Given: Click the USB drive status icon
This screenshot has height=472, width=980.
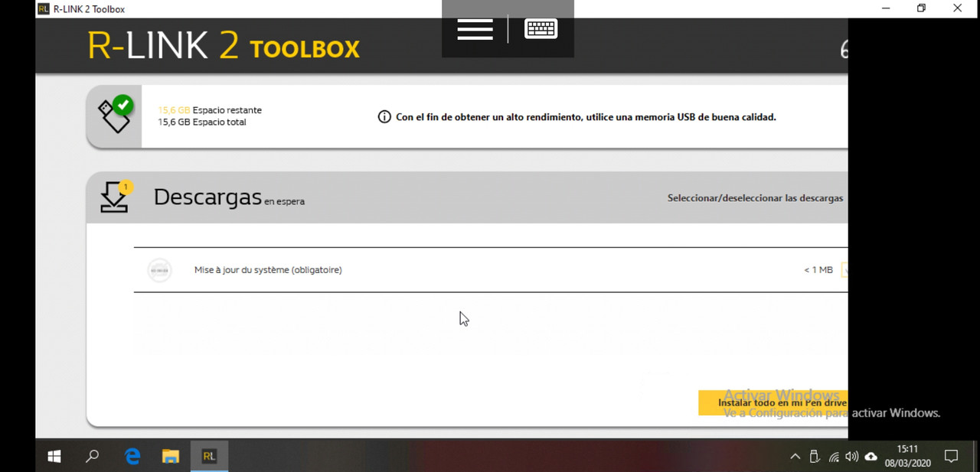Looking at the screenshot, I should pyautogui.click(x=116, y=115).
